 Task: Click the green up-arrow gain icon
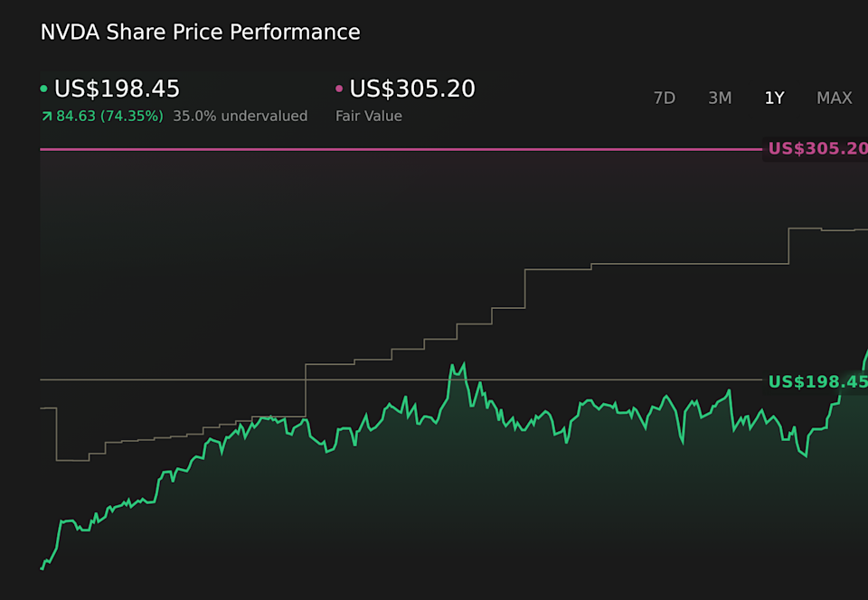tap(46, 117)
